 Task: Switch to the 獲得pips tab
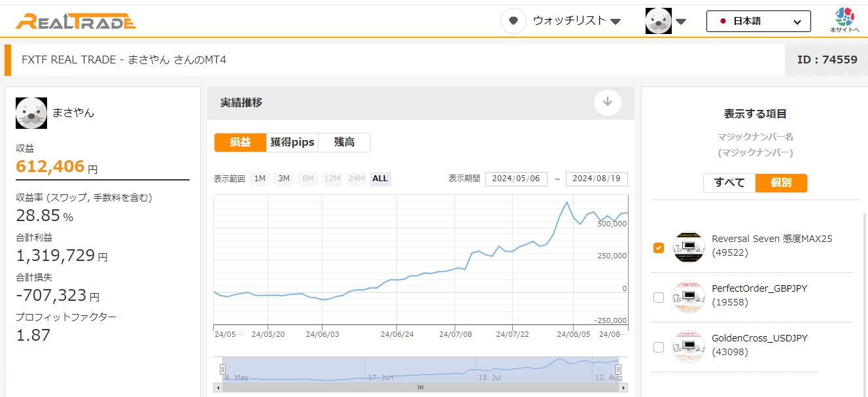(x=292, y=142)
